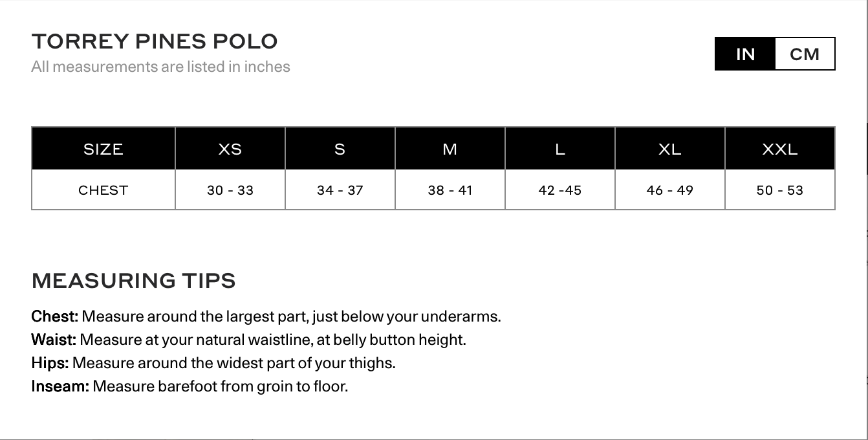The image size is (868, 440).
Task: Select the 30 - 33 chest measurement
Action: click(x=230, y=190)
